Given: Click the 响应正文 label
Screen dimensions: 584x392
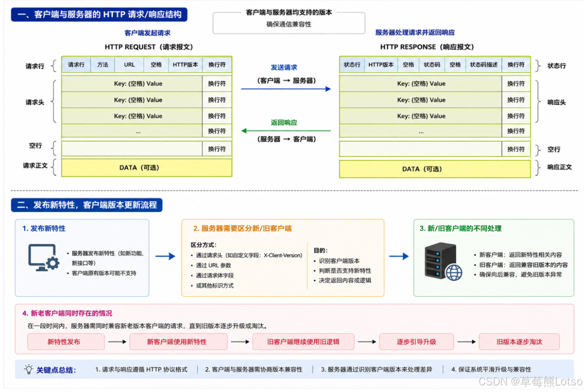Looking at the screenshot, I should tap(559, 167).
